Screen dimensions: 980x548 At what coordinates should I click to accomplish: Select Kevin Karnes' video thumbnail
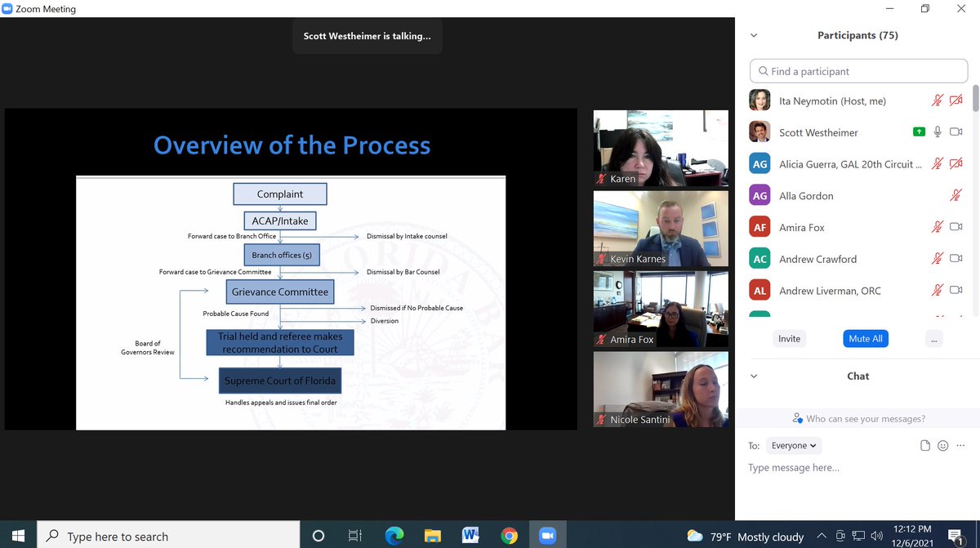(x=661, y=229)
